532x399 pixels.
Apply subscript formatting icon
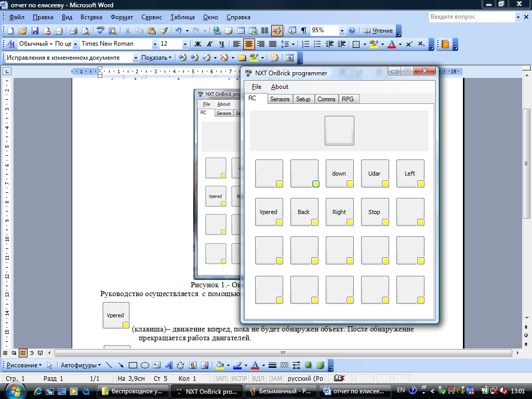point(421,44)
